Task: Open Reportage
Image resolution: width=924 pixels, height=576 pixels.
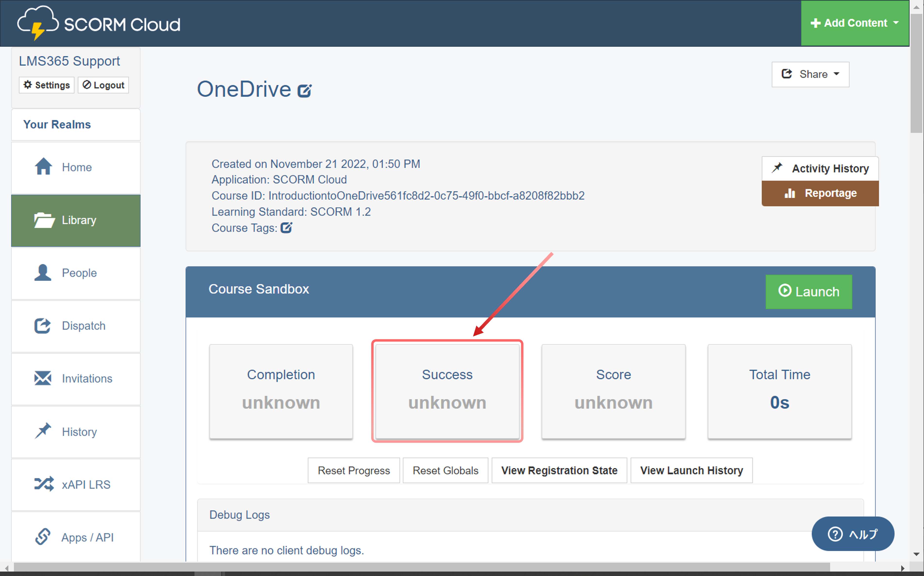Action: pyautogui.click(x=820, y=193)
